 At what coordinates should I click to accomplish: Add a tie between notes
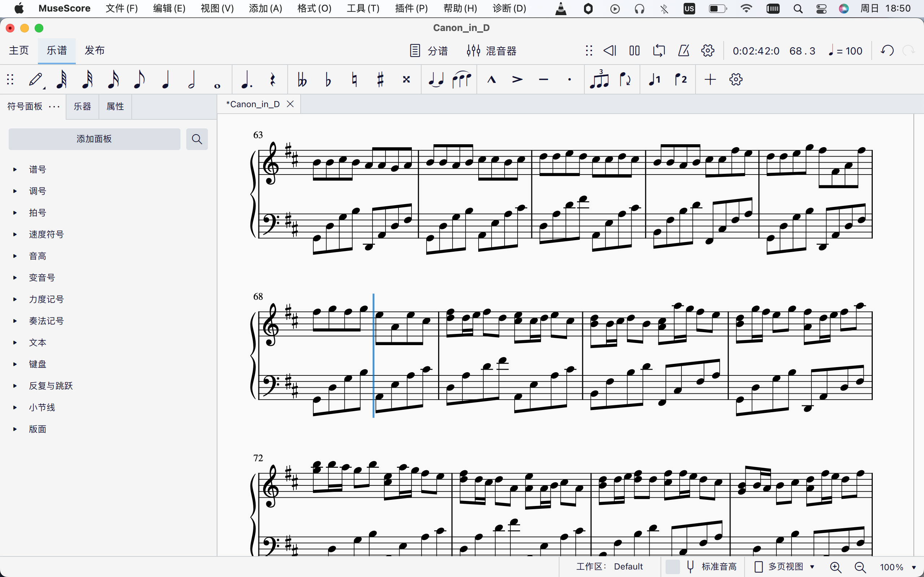(436, 80)
